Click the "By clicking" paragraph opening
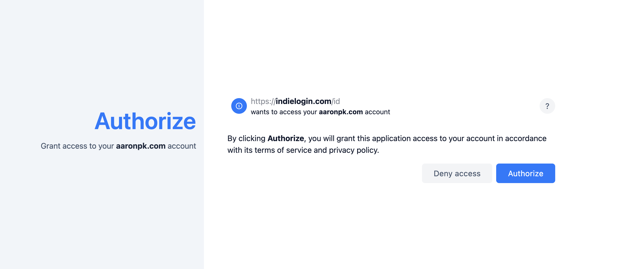 tap(246, 138)
